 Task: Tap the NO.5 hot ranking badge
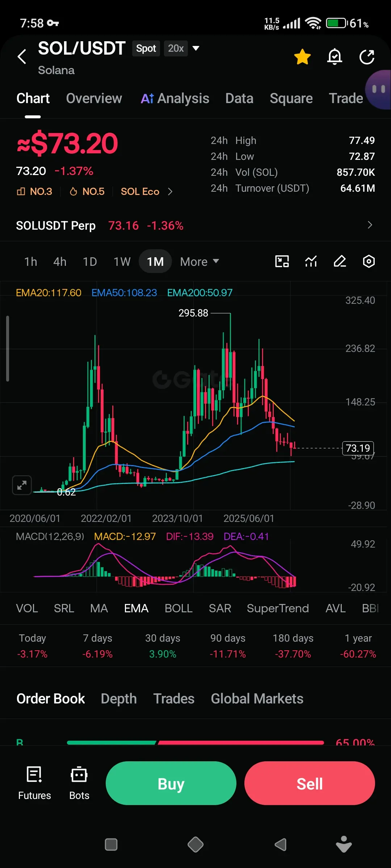87,191
